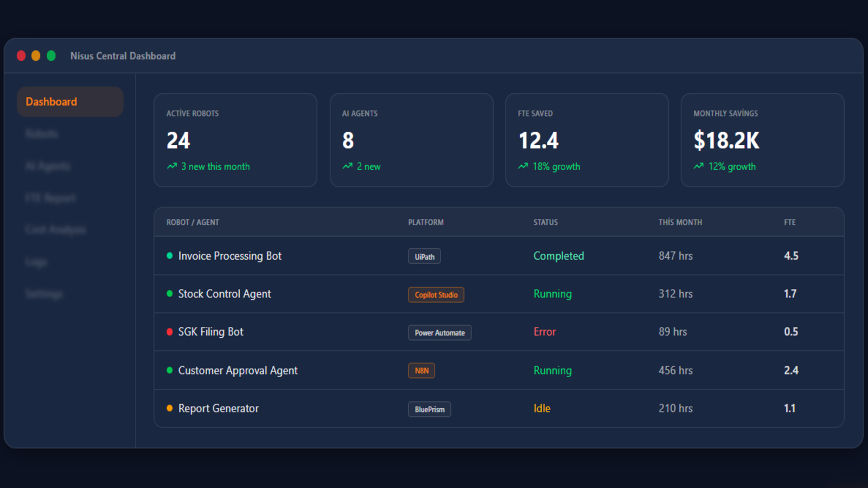Open the blurred AI Agents sidebar item
The image size is (868, 488).
pos(48,166)
